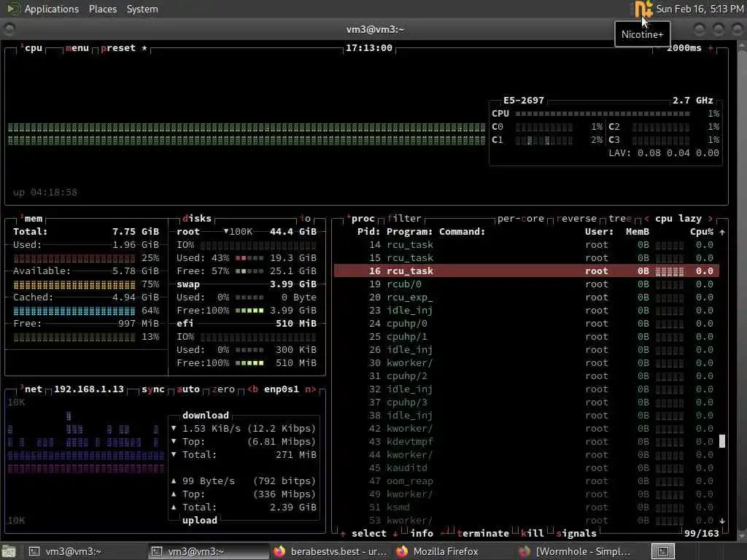The height and width of the screenshot is (560, 747).
Task: Click select up arrow in proc footer
Action: pyautogui.click(x=343, y=533)
